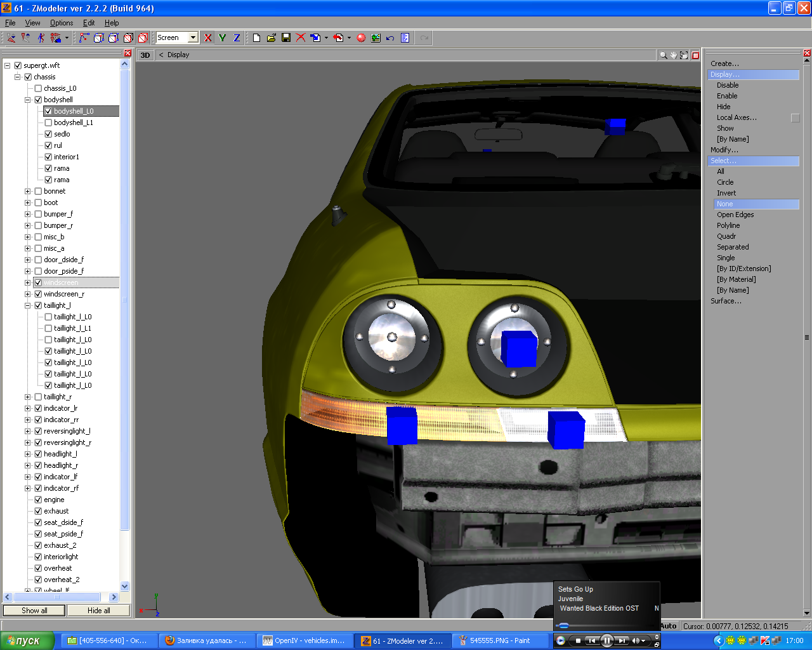Open the View menu
The image size is (812, 650).
(x=32, y=23)
